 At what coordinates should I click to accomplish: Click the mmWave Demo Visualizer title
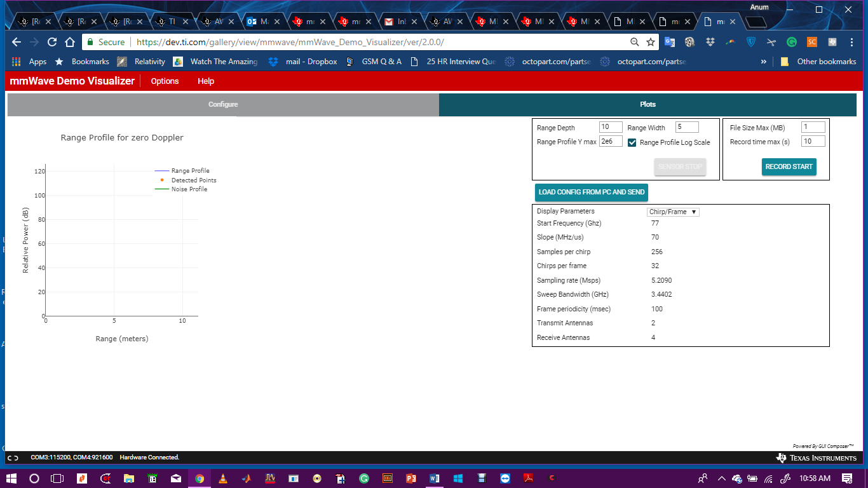[x=72, y=81]
